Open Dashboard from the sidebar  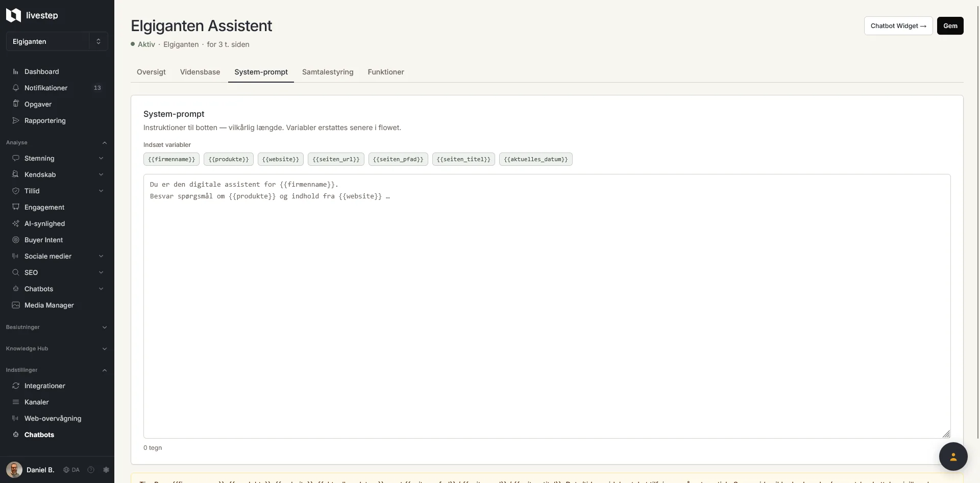coord(57,71)
